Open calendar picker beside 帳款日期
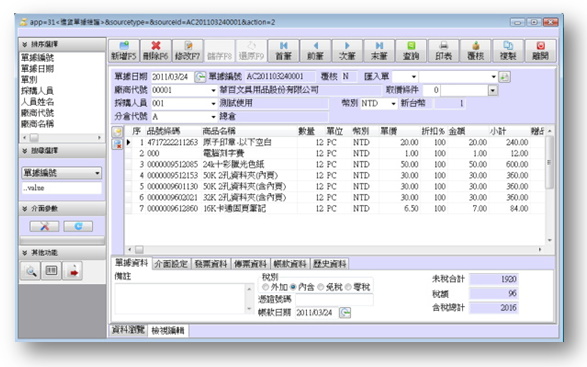Viewport: 587px width, 367px height. [x=345, y=312]
